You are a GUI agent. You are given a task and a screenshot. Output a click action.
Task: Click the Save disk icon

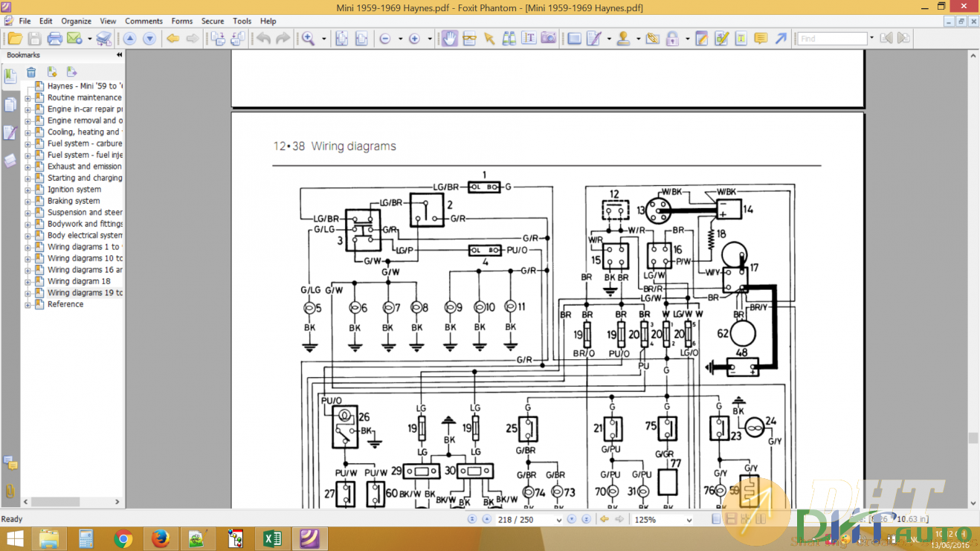pyautogui.click(x=34, y=39)
